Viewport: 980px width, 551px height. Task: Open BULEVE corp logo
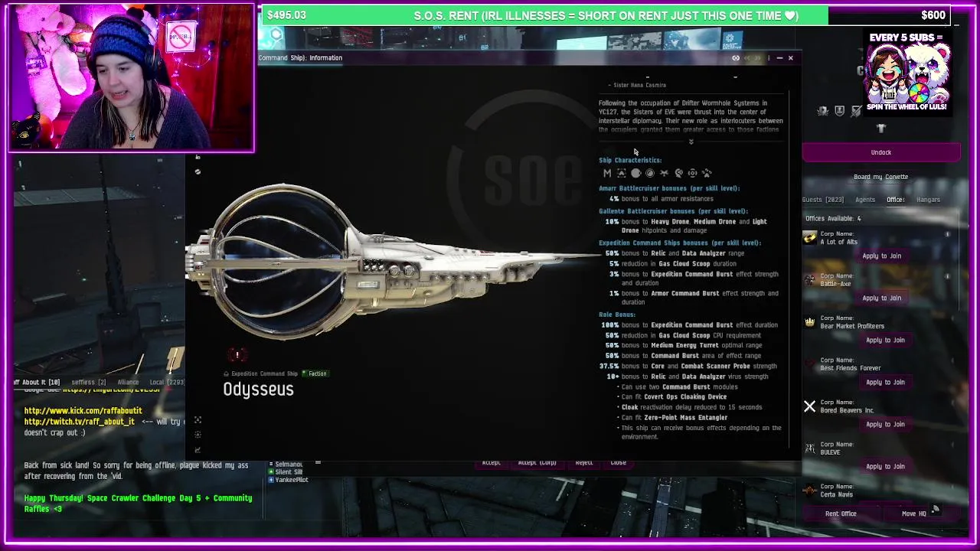(x=809, y=448)
